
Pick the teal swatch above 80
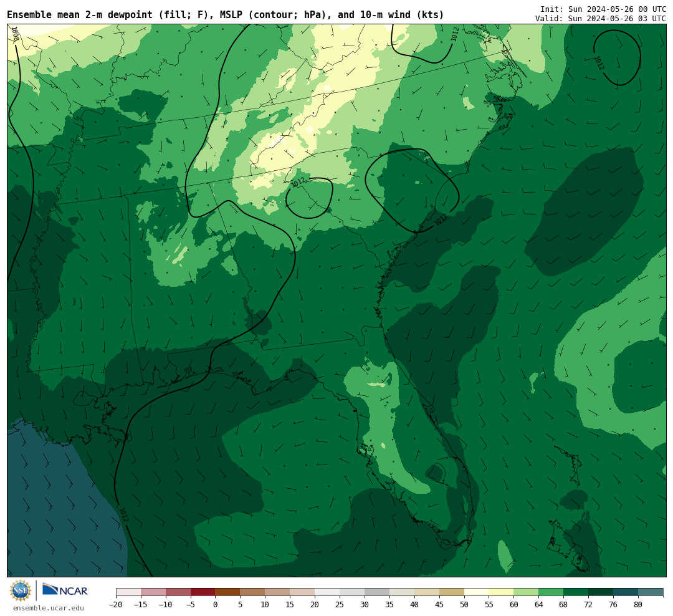click(x=651, y=592)
